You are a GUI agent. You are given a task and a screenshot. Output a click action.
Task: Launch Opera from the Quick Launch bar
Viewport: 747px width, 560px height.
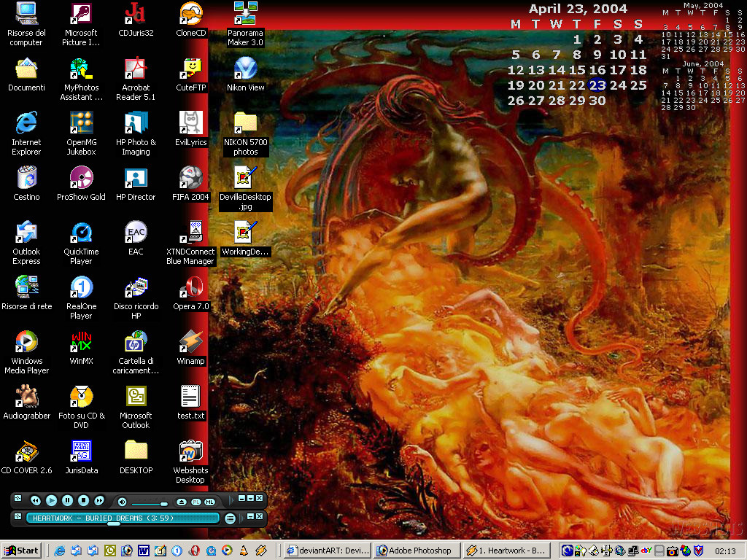pyautogui.click(x=193, y=551)
